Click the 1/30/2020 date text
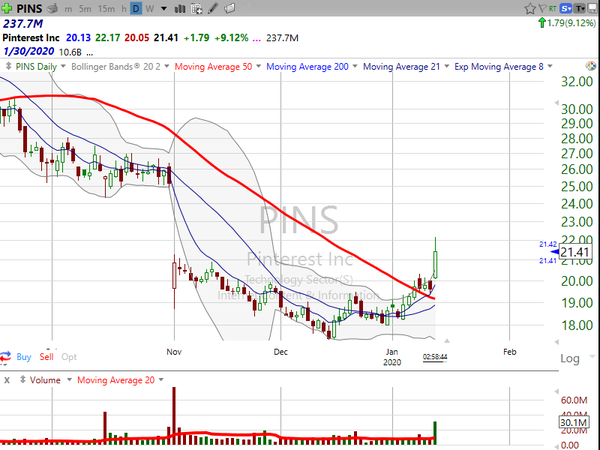This screenshot has width=600, height=450. tap(29, 52)
